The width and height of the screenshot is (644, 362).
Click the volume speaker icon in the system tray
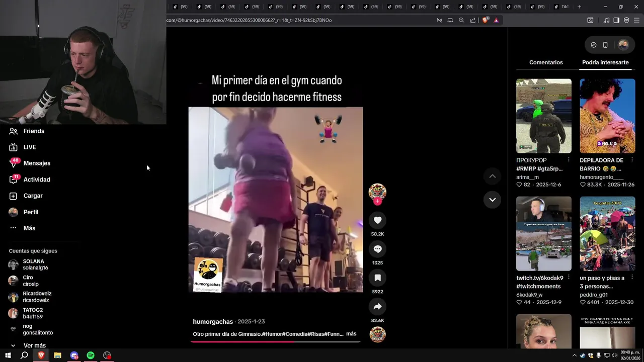[x=614, y=355]
